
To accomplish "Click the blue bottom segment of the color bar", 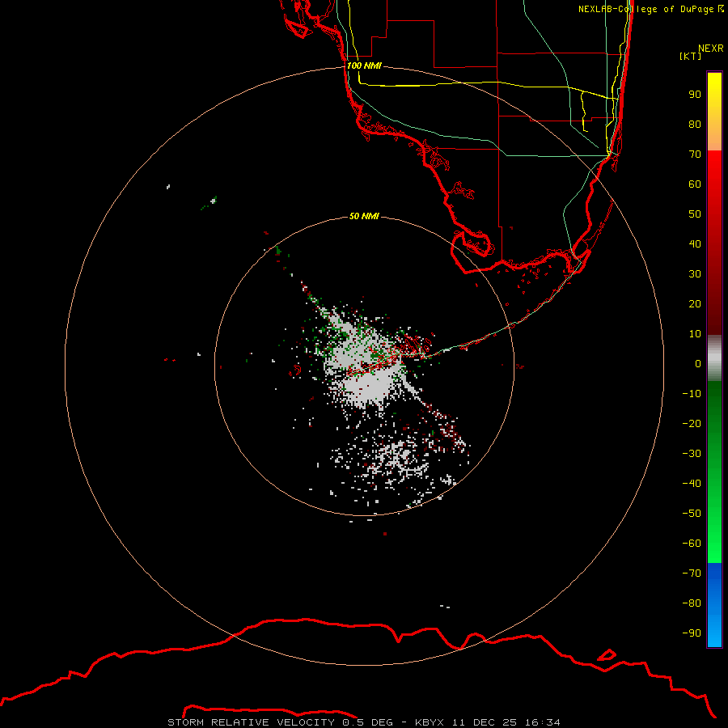I will (714, 605).
